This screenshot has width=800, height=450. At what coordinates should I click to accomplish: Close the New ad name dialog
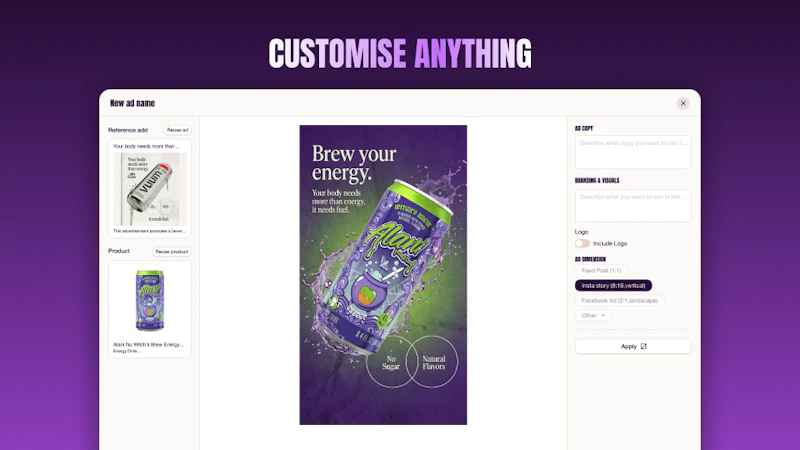pos(683,103)
